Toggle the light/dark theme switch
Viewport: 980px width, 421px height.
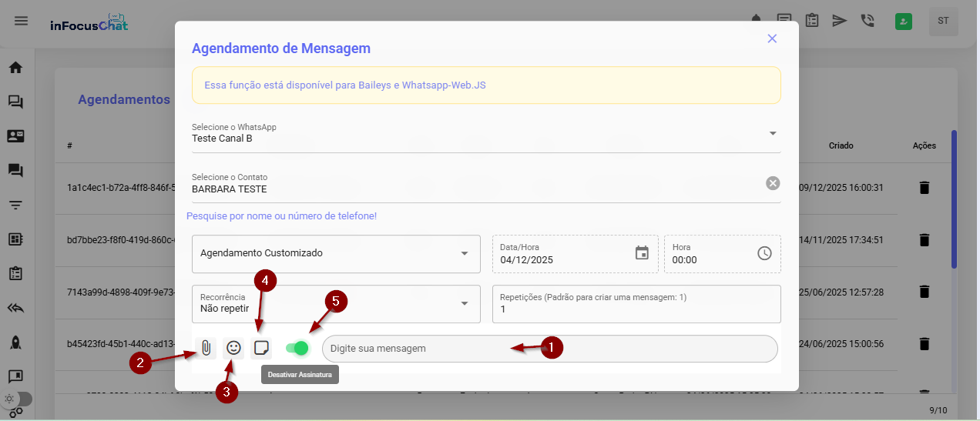(20, 399)
